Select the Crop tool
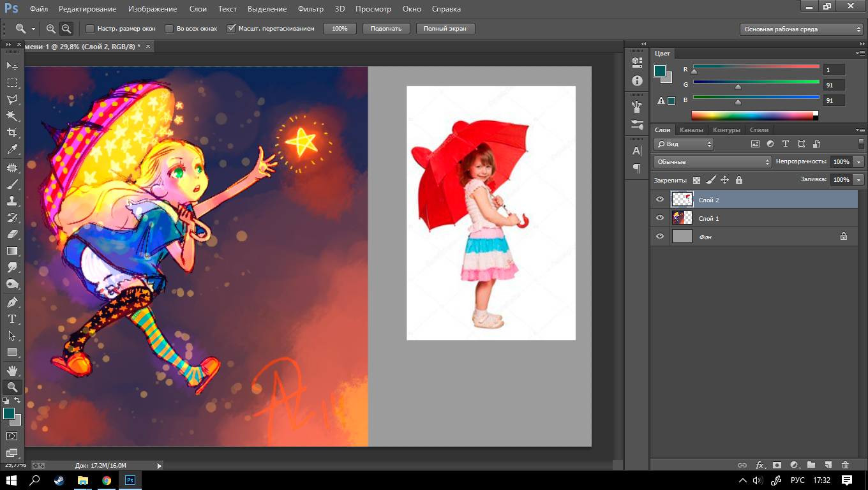The image size is (868, 490). [12, 132]
